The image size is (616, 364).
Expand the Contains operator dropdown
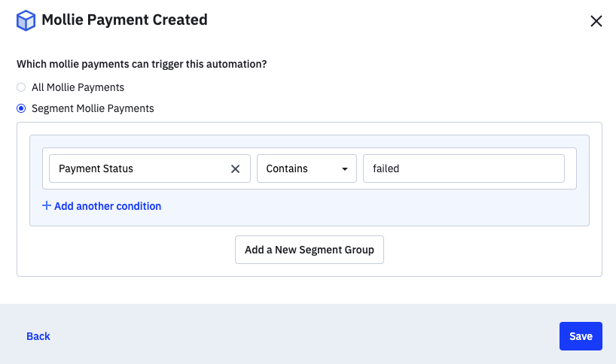(x=306, y=168)
